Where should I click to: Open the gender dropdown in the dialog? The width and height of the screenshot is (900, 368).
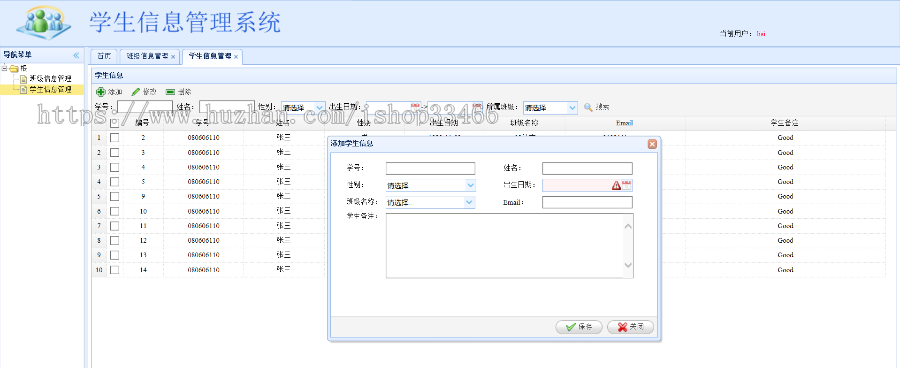click(x=470, y=185)
